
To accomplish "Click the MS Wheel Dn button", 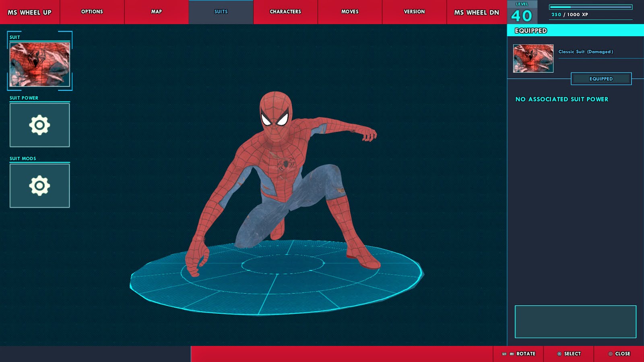I will click(477, 12).
